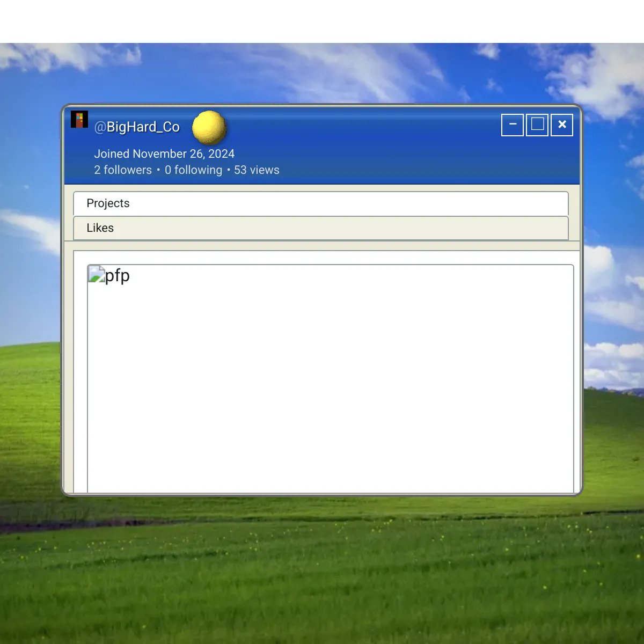Click the 0 following count
The height and width of the screenshot is (644, 644).
pos(193,170)
